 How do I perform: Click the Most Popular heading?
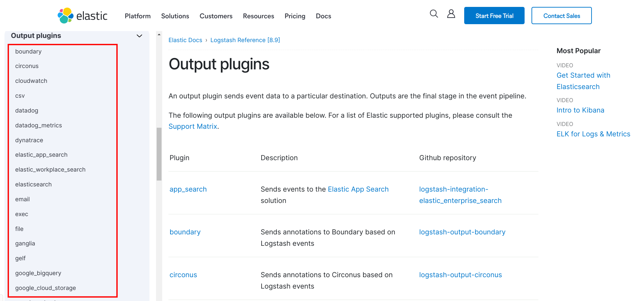pos(578,51)
